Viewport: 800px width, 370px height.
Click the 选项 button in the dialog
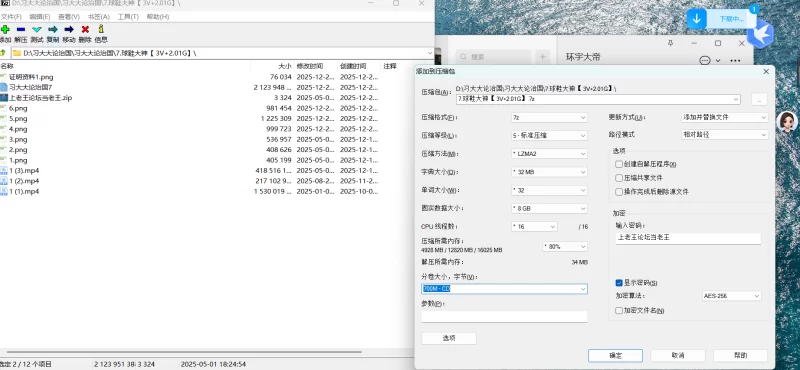(449, 338)
